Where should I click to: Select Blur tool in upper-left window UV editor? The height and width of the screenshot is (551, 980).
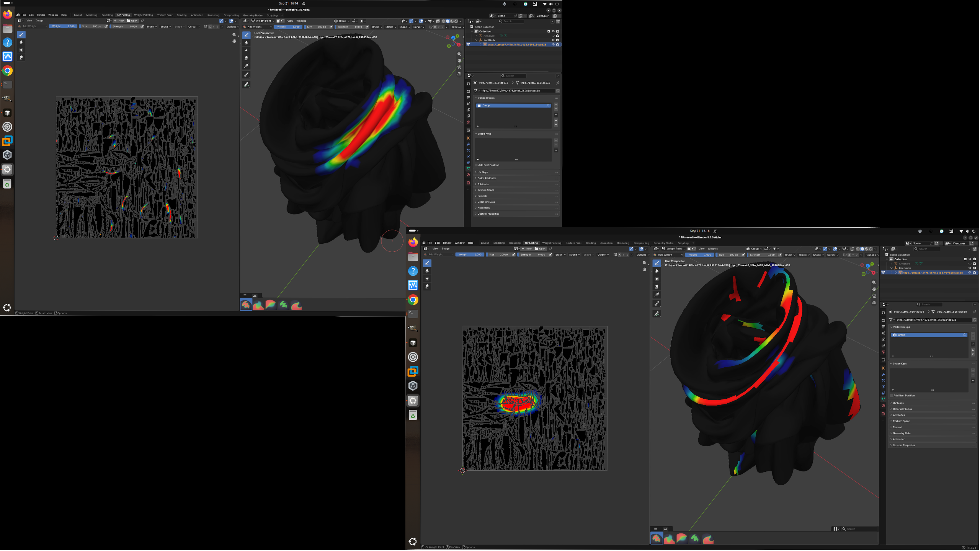(21, 42)
